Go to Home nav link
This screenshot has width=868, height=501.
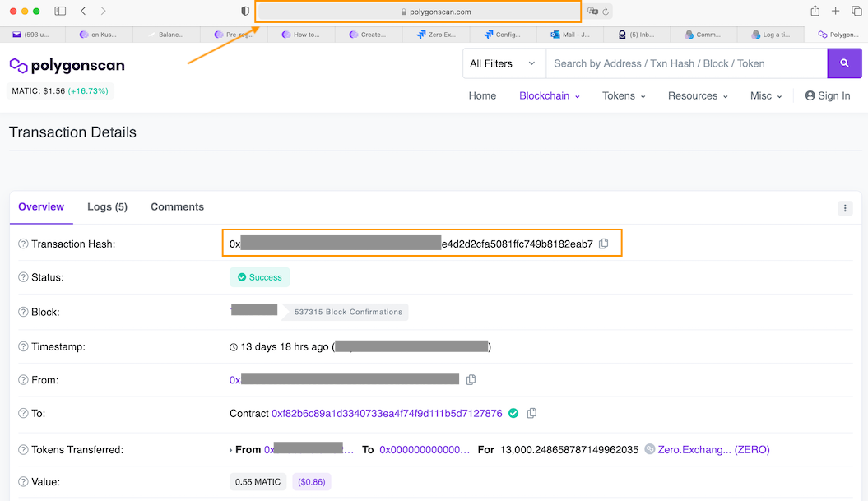[482, 95]
